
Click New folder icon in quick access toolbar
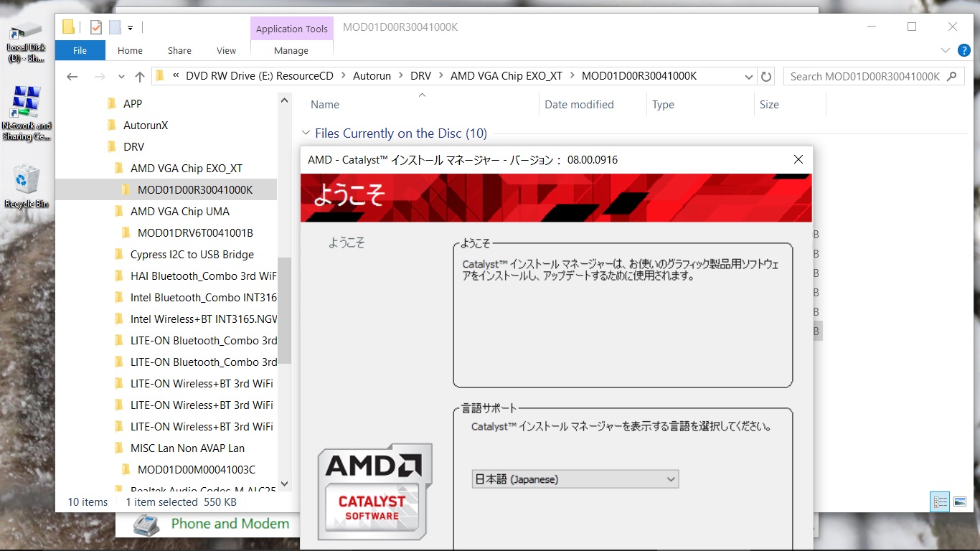click(115, 27)
